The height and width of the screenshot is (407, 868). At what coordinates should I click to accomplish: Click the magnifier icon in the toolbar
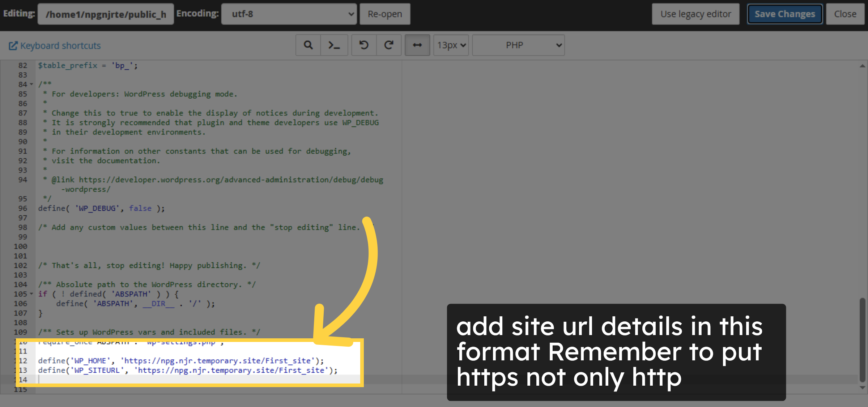tap(308, 45)
